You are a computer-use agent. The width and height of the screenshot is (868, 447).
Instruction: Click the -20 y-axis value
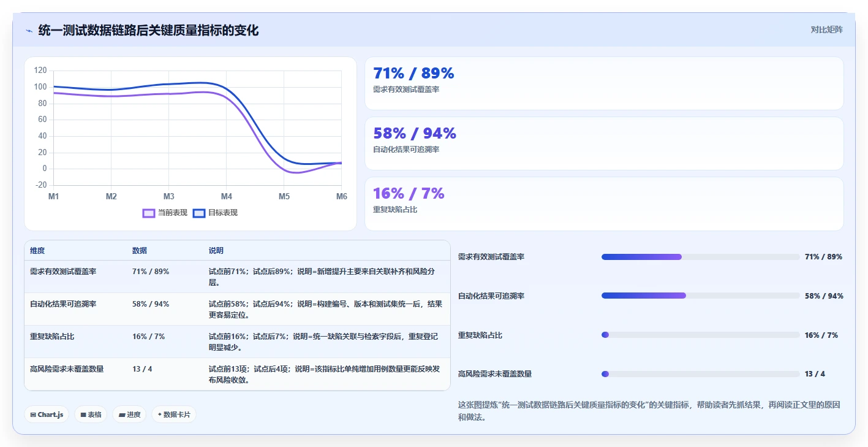click(40, 185)
